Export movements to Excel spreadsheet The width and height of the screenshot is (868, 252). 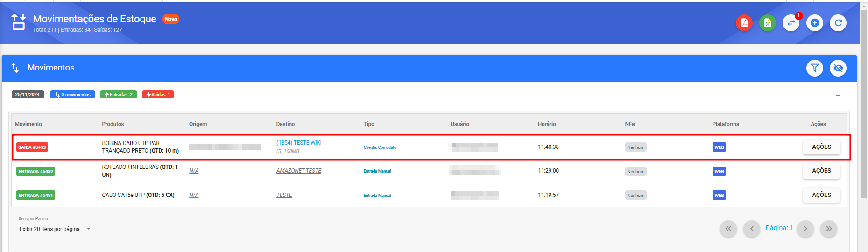pyautogui.click(x=767, y=23)
